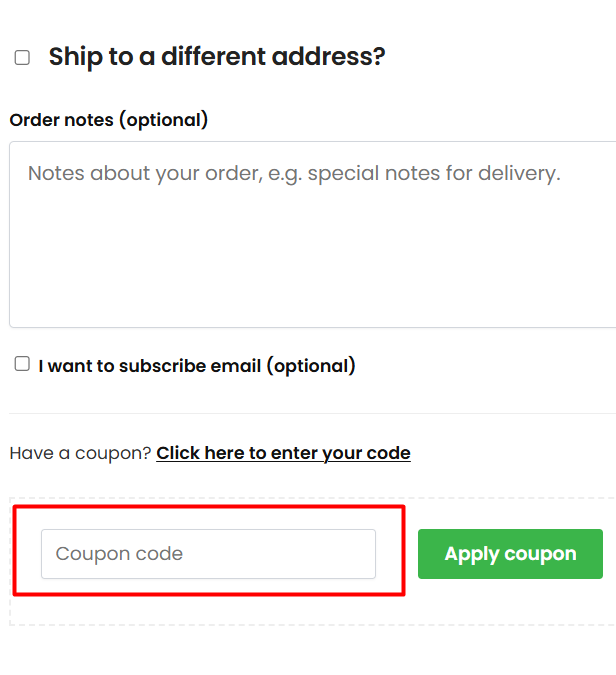Open the 'Click here to enter your code' link
The height and width of the screenshot is (675, 616).
tap(283, 453)
